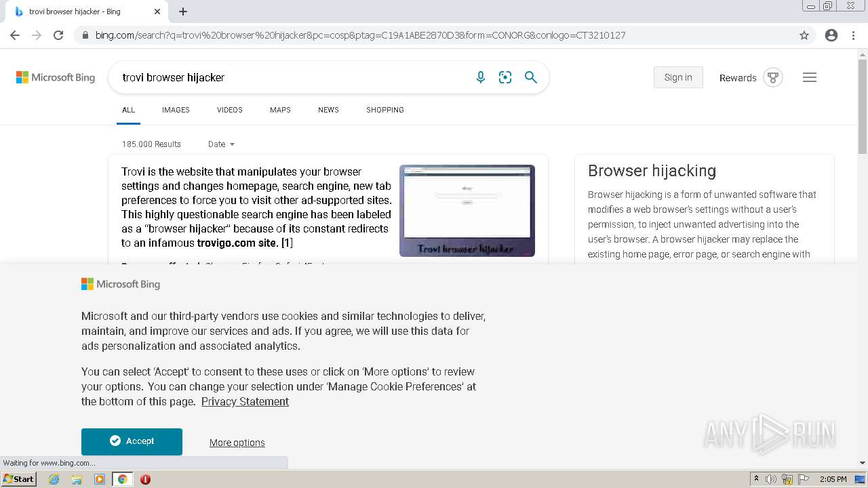The image size is (868, 488).
Task: Open the Chrome three-dot menu
Action: pyautogui.click(x=853, y=35)
